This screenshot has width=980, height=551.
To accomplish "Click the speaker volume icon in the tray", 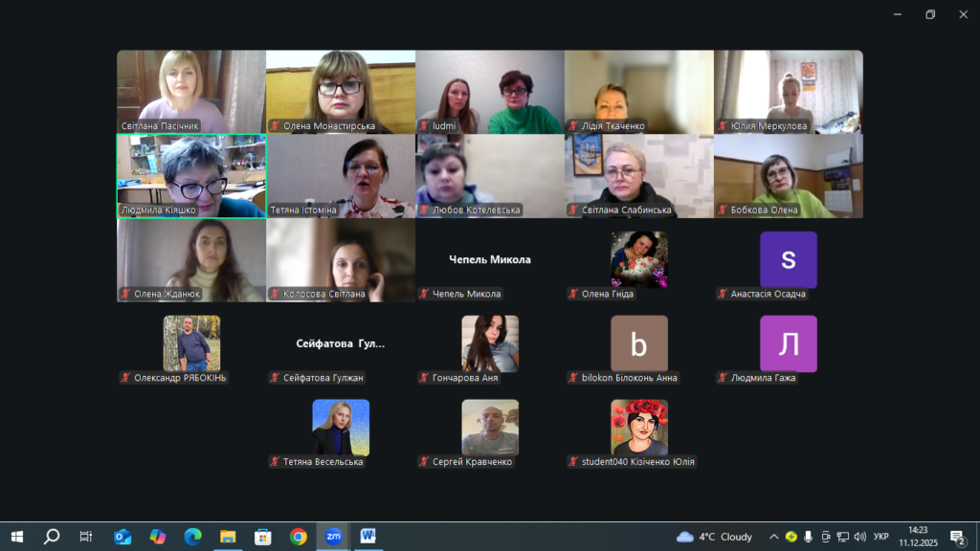I will [x=860, y=537].
